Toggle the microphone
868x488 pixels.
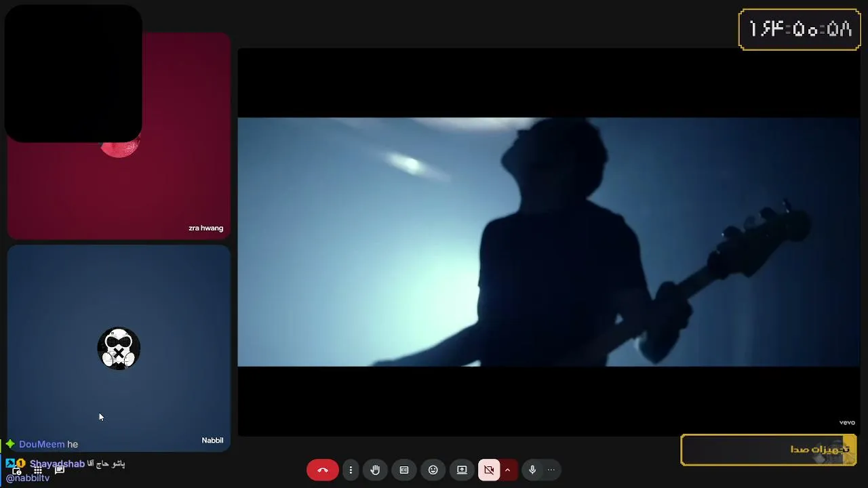[x=532, y=470]
